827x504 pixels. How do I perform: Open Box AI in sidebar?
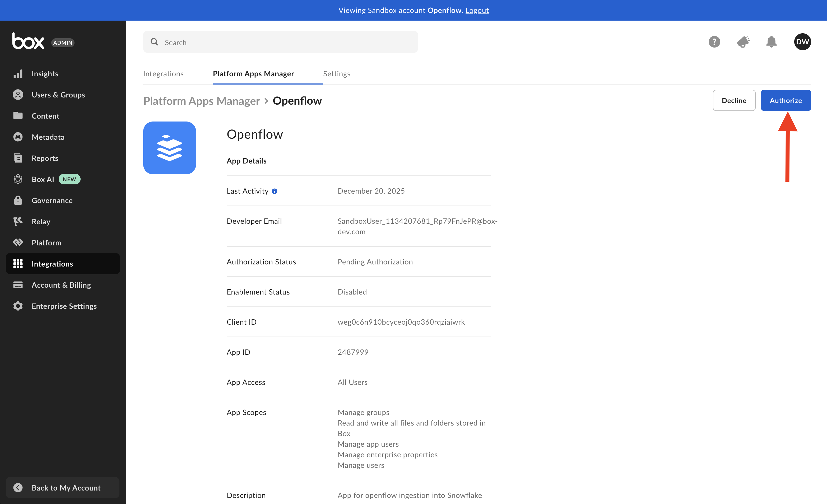click(43, 179)
